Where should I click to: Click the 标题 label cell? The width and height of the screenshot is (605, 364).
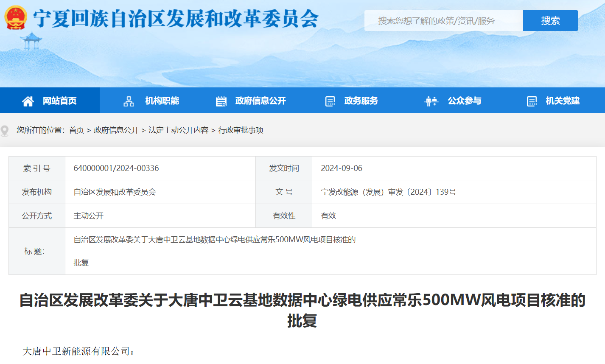(37, 251)
